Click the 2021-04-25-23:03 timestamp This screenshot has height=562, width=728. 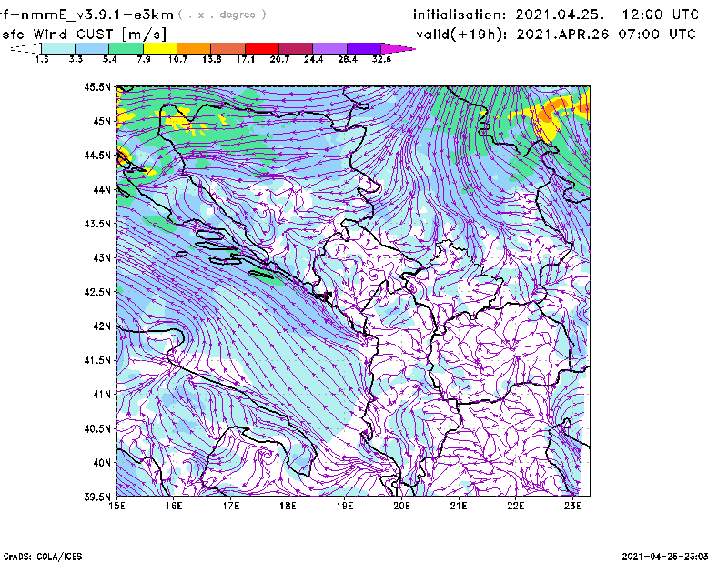665,557
